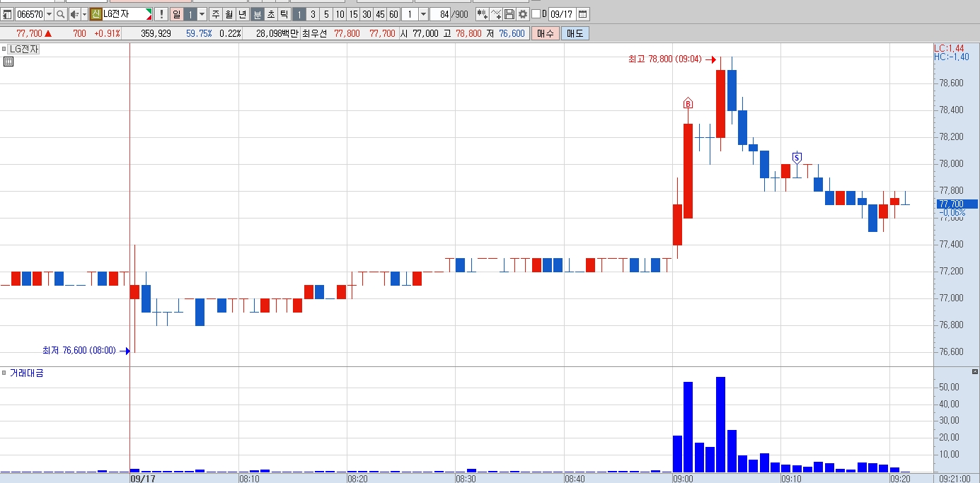The width and height of the screenshot is (980, 483).
Task: Select the 틱 (tick) chart toggle
Action: pos(284,14)
